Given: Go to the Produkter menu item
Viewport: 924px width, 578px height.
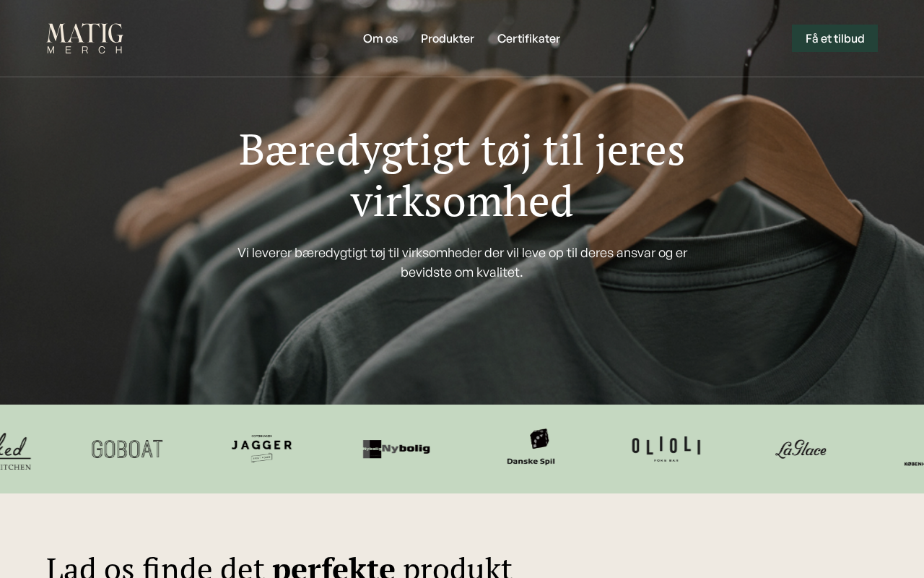Looking at the screenshot, I should coord(448,38).
